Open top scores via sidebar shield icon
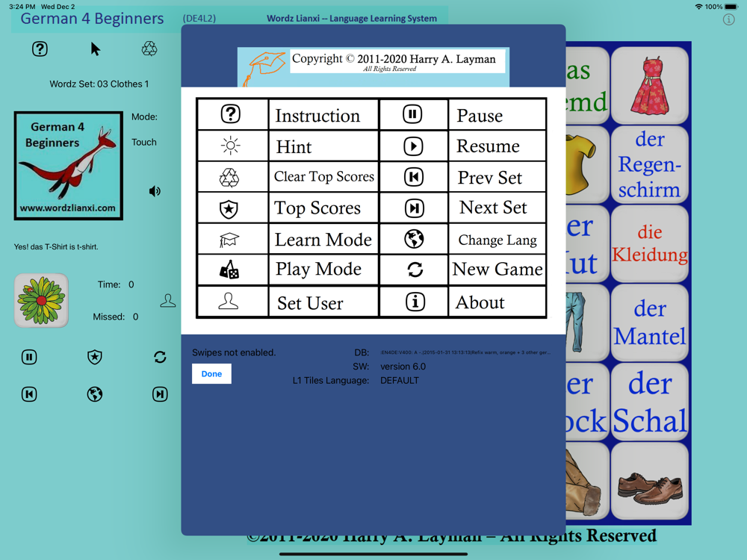 [x=95, y=357]
